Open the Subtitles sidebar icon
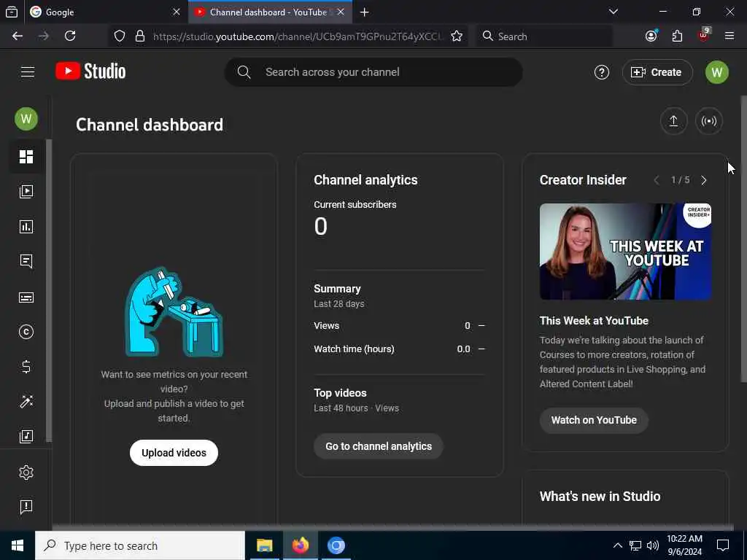Screen dimensions: 747x560 (x=26, y=297)
